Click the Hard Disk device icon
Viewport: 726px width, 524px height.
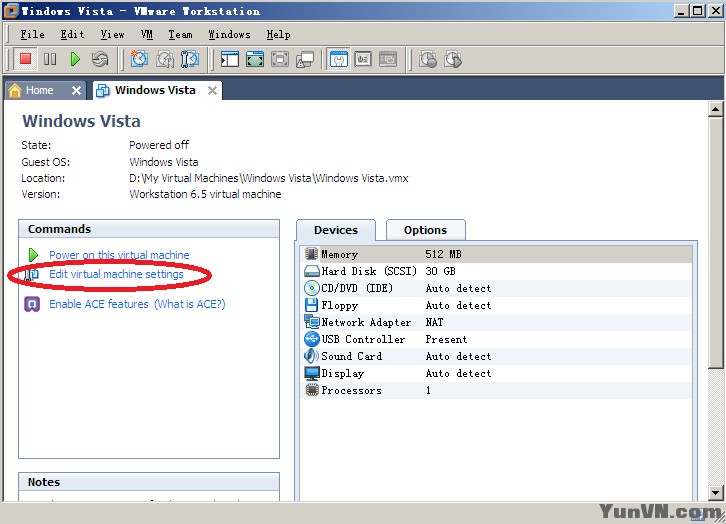click(312, 271)
